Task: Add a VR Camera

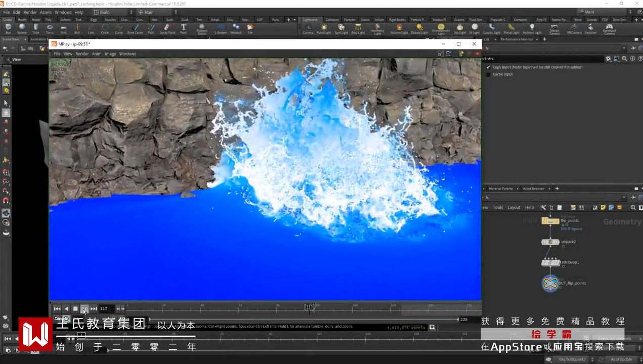Action: (x=574, y=29)
